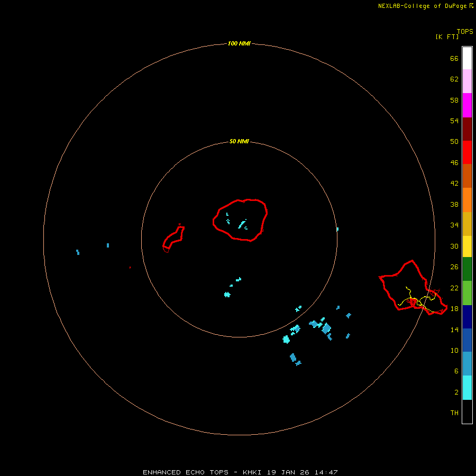Click the black TH threshold swatch
The image size is (476, 476).
click(x=467, y=411)
